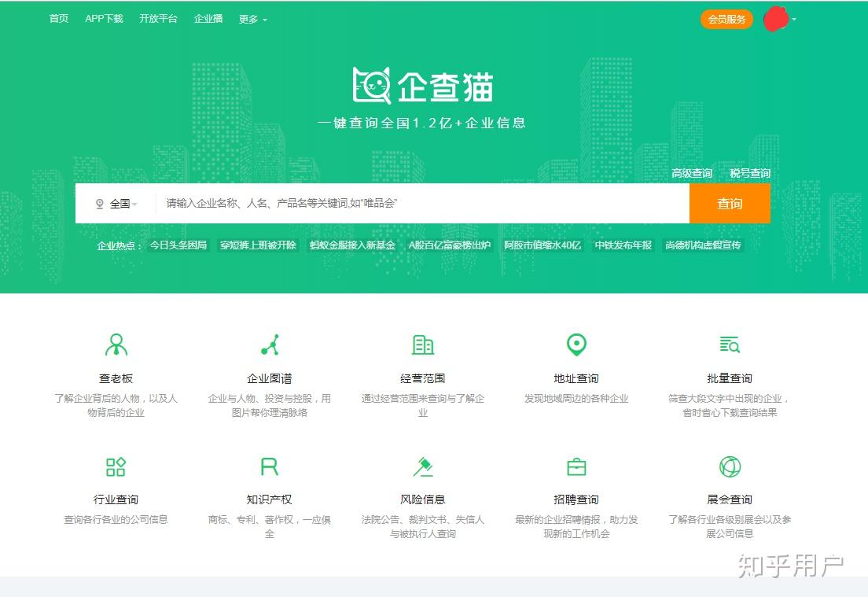
Task: Switch to the 首页 menu item
Action: [58, 19]
